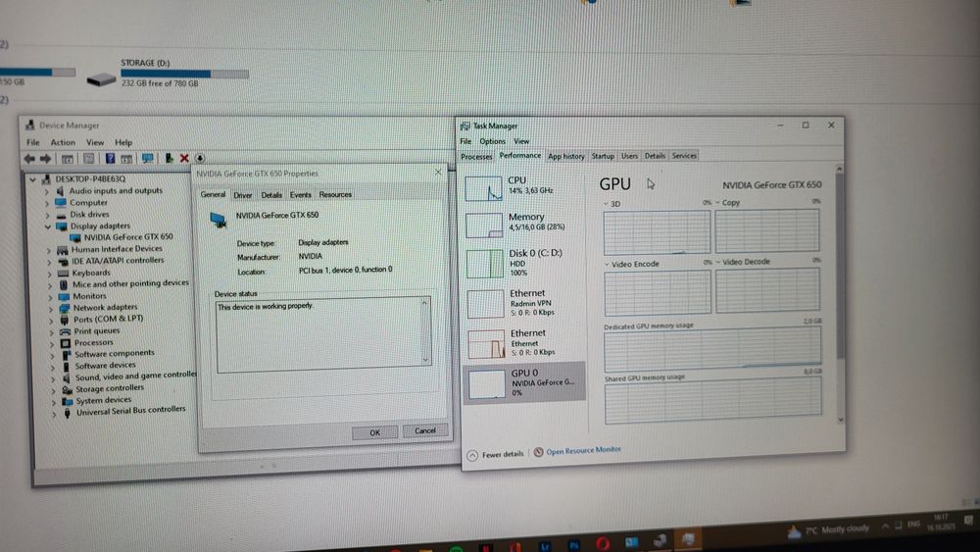Open the 3D graph engine dropdown
Viewport: 980px width, 552px height.
pos(607,204)
